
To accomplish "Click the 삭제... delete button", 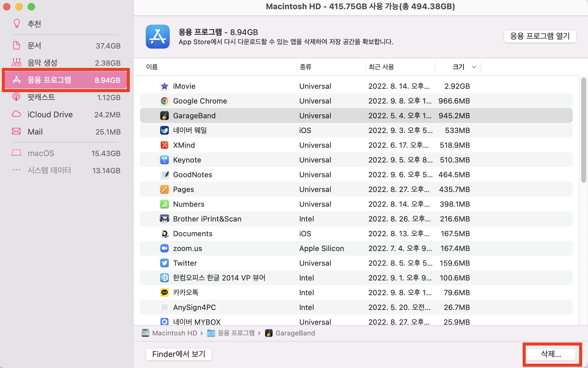I will (551, 354).
